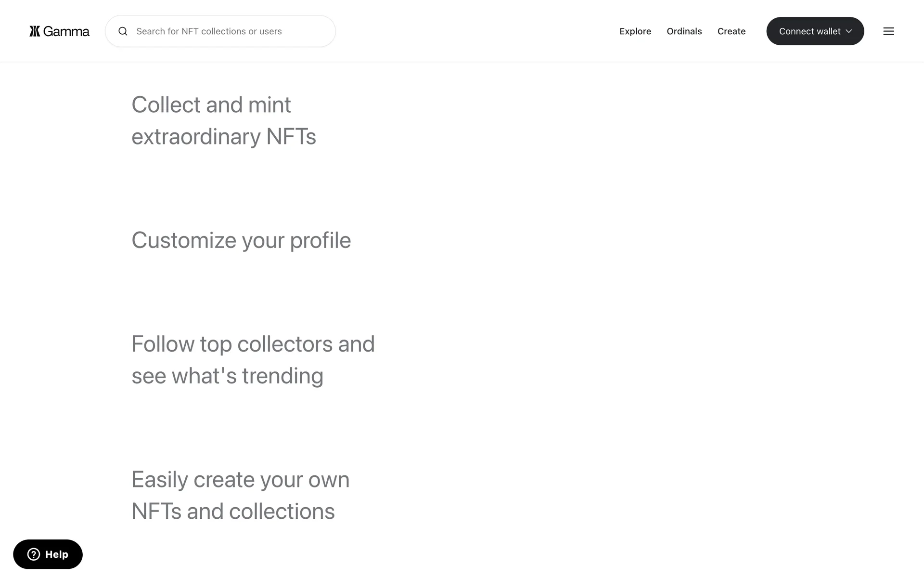The image size is (924, 578).
Task: Click the Gamma wordmark text
Action: (x=66, y=31)
